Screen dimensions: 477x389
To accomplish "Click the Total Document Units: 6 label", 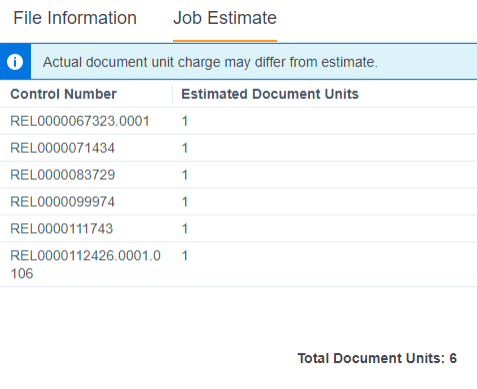I will pos(377,358).
